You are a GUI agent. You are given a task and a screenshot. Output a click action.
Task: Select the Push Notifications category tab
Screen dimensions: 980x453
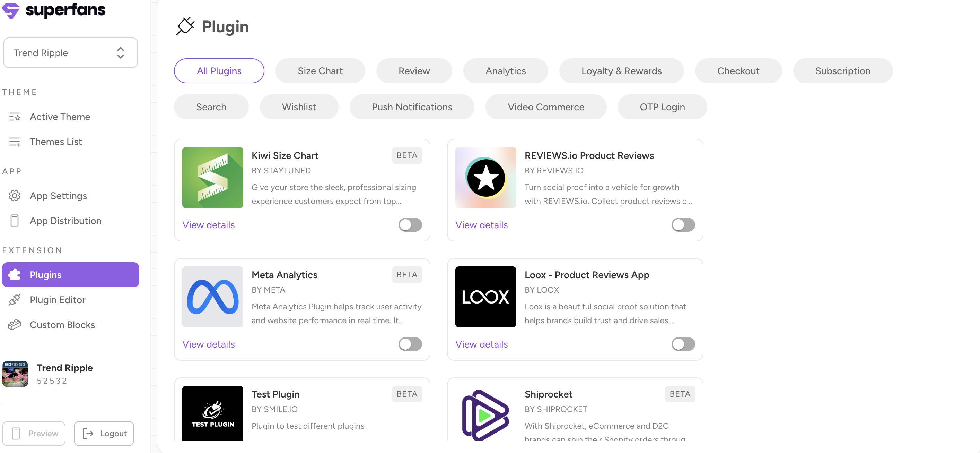tap(412, 107)
